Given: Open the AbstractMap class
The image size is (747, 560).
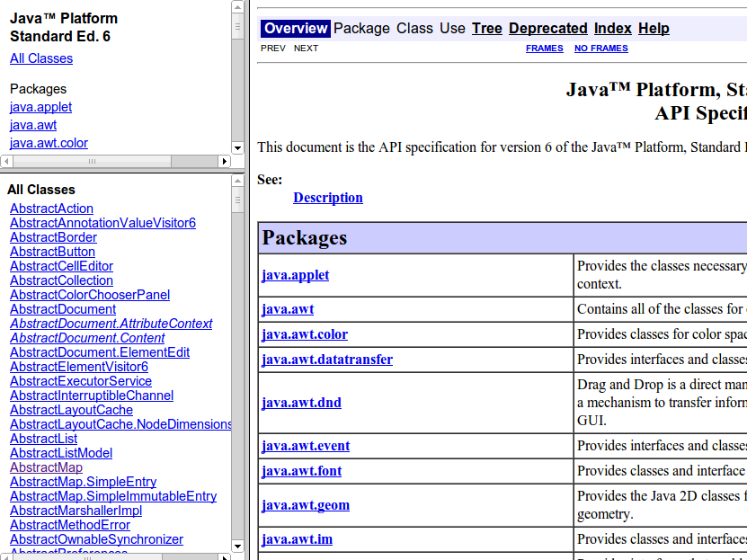Looking at the screenshot, I should click(x=46, y=467).
